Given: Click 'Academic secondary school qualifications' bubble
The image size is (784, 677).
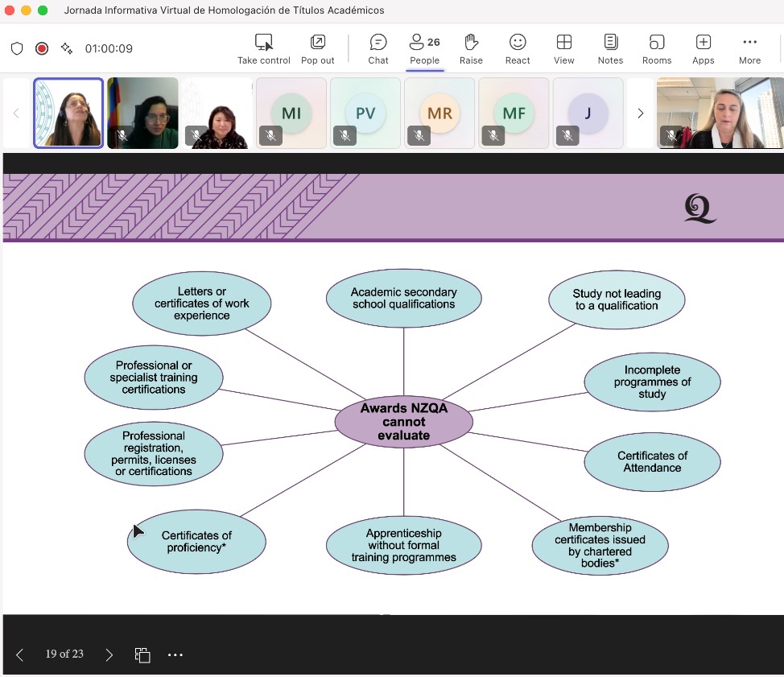Looking at the screenshot, I should point(404,298).
